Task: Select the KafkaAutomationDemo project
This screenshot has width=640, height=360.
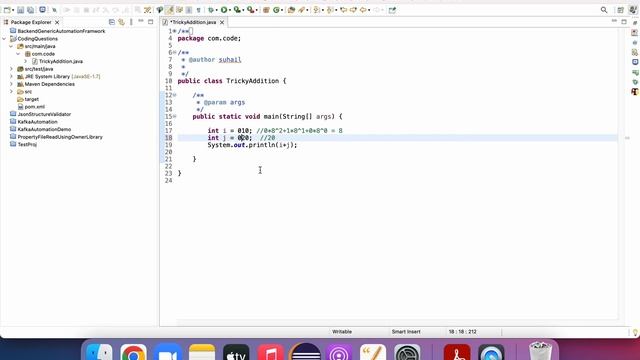Action: [44, 129]
